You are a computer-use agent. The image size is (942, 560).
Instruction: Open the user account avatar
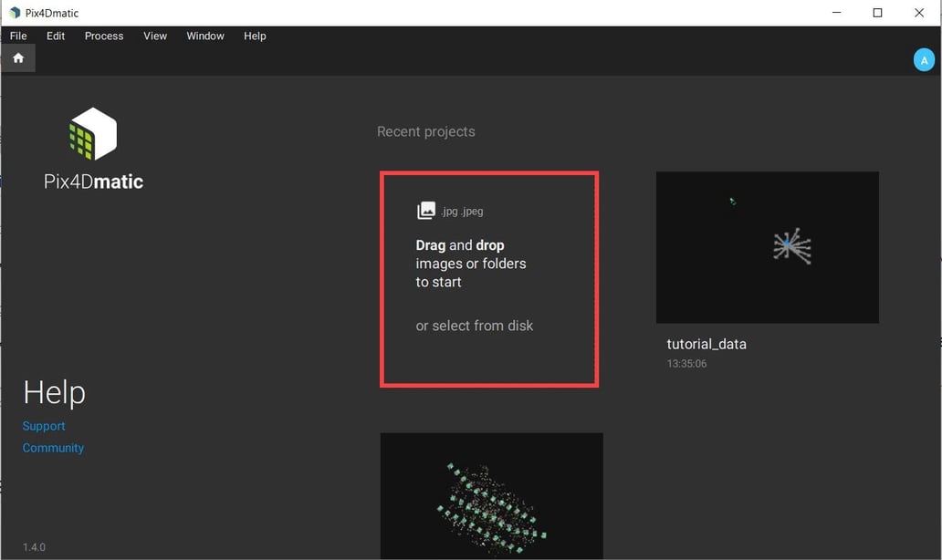pos(924,60)
